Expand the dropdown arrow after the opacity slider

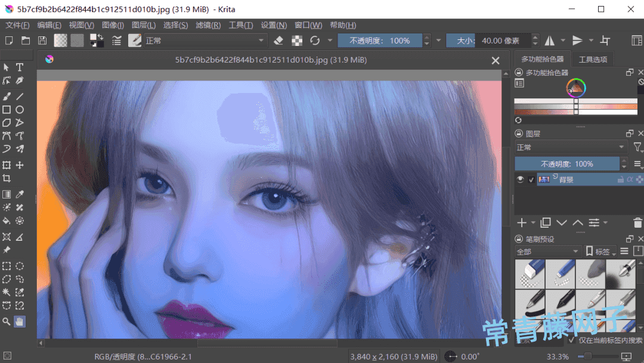pyautogui.click(x=438, y=41)
